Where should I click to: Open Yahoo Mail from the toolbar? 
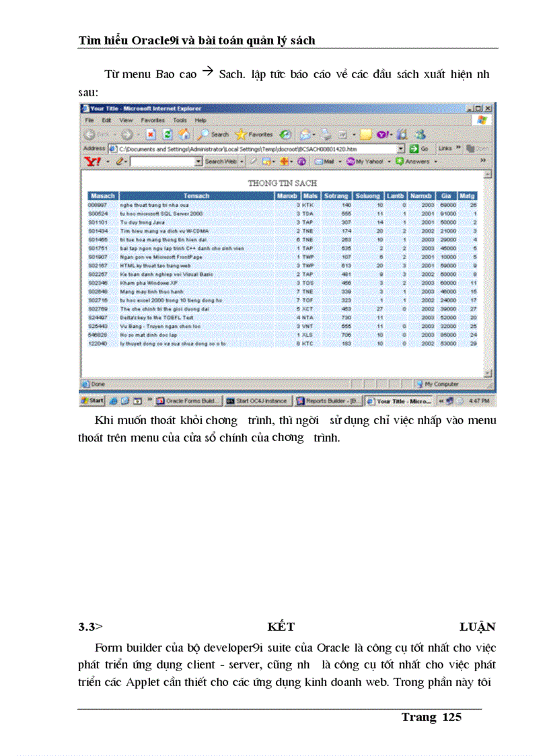point(324,162)
